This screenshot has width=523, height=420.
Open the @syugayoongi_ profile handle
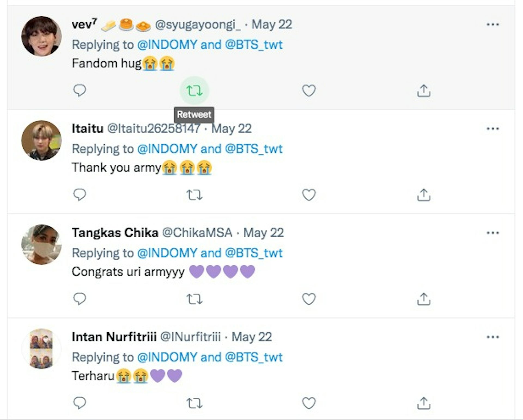pyautogui.click(x=198, y=25)
